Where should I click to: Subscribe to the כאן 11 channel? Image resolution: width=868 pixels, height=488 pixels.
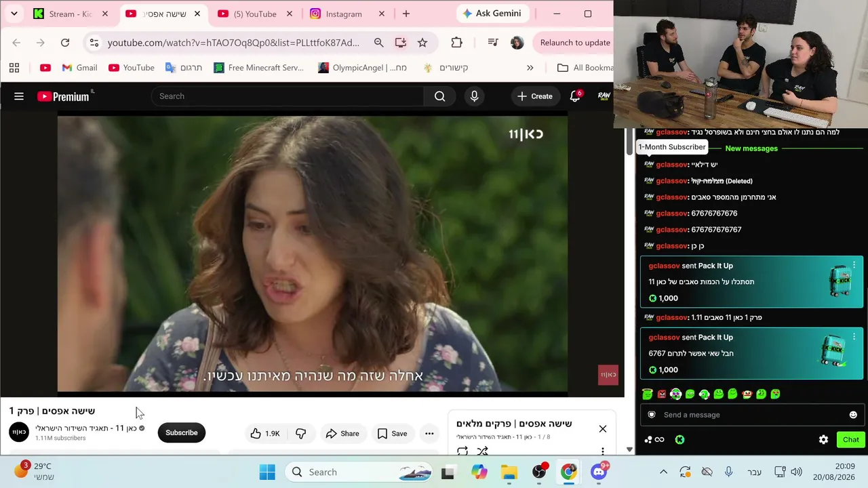pyautogui.click(x=181, y=432)
